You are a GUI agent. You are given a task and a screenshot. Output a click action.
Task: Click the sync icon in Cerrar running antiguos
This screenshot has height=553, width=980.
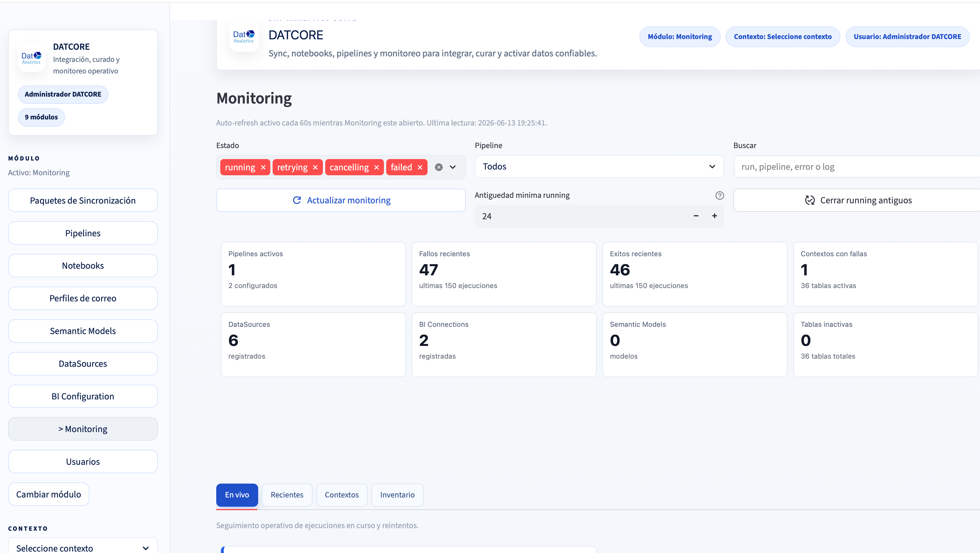pos(810,200)
